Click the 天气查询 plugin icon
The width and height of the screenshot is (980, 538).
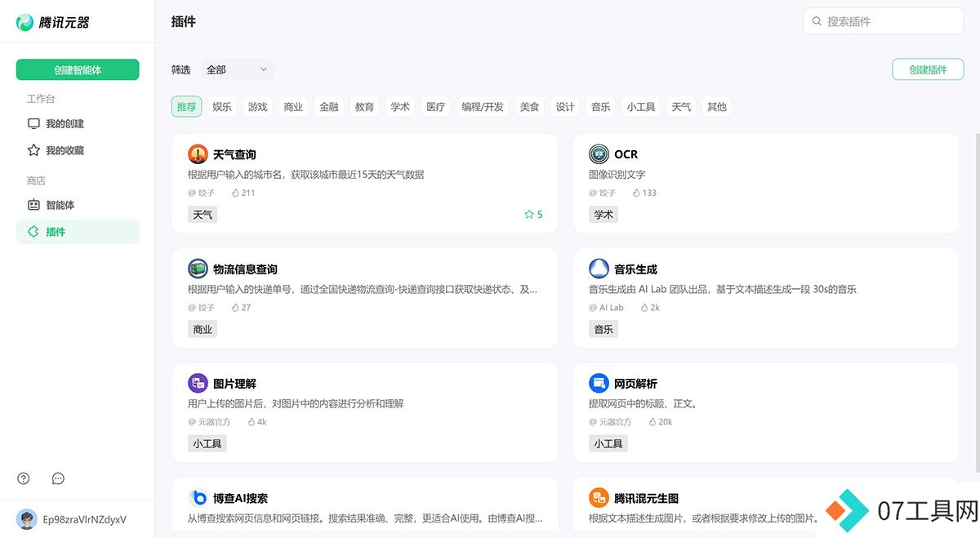click(198, 153)
